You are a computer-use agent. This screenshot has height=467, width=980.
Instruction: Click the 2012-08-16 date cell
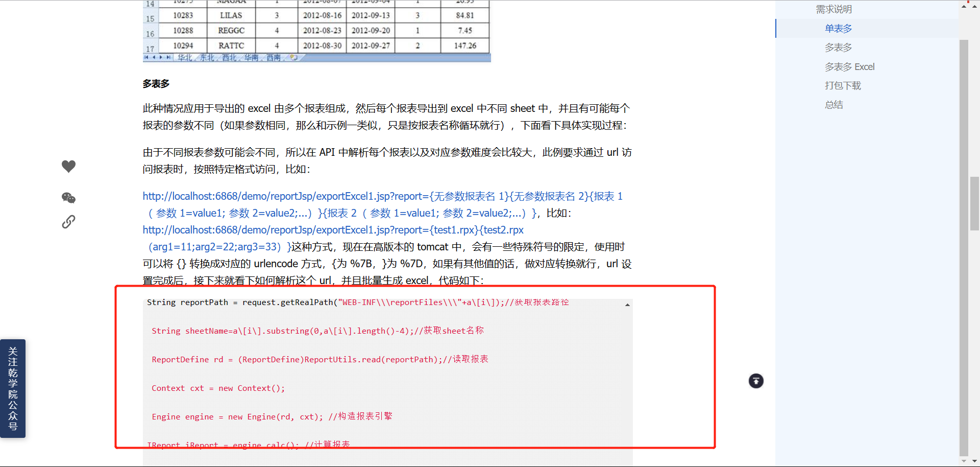point(322,15)
